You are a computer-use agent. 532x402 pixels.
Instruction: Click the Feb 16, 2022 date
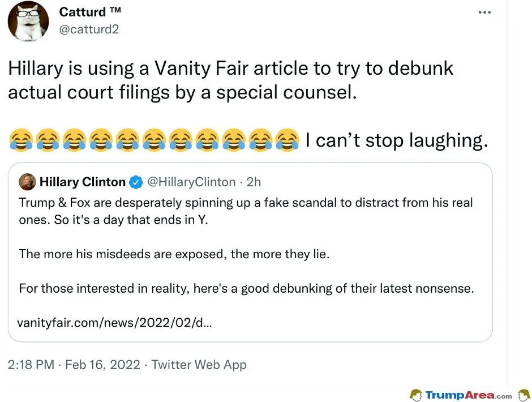102,364
